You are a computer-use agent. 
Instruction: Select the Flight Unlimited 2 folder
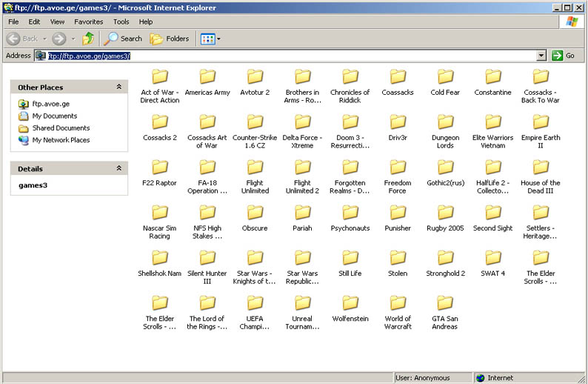(x=302, y=176)
